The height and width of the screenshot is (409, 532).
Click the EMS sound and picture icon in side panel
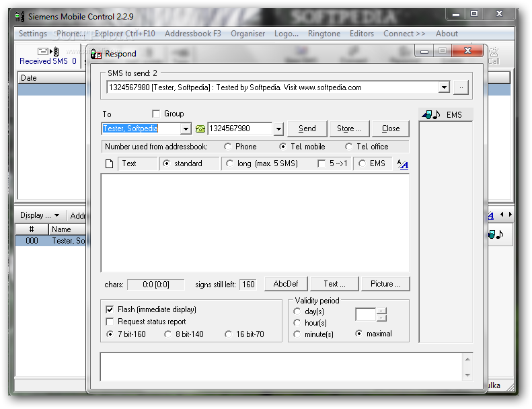[431, 115]
